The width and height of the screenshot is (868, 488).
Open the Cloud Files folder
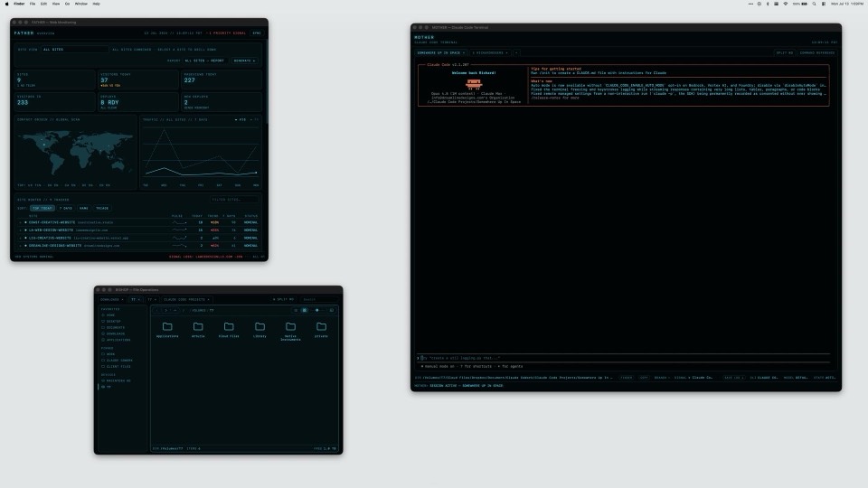[x=229, y=327]
